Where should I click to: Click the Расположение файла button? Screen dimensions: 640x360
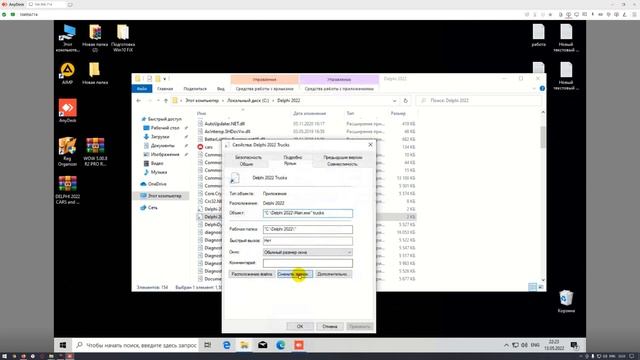click(x=251, y=274)
